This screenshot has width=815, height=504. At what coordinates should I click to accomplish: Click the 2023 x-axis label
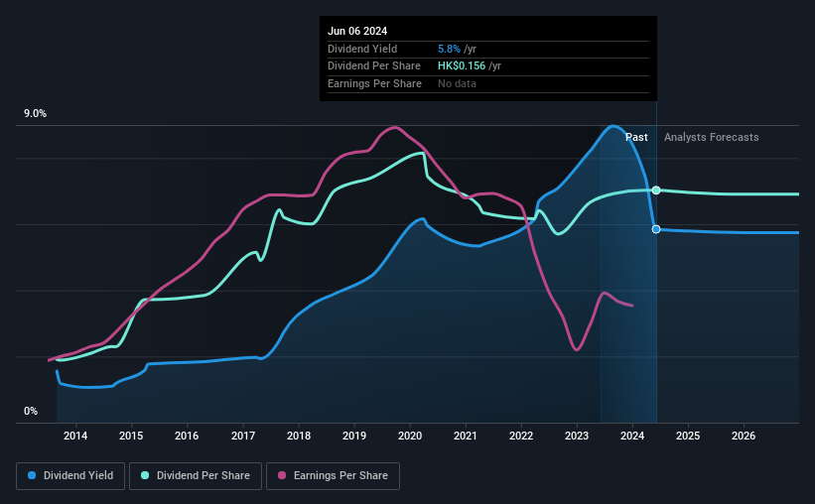577,436
